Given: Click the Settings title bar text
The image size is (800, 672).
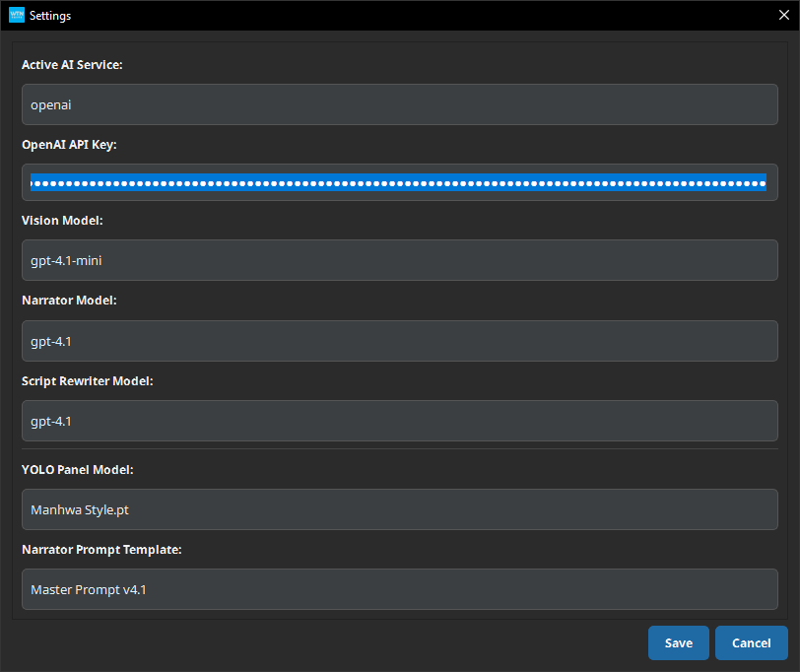Looking at the screenshot, I should pos(50,16).
